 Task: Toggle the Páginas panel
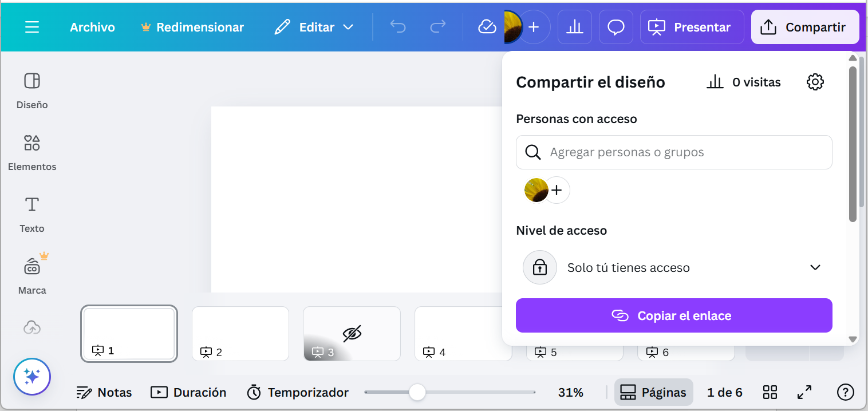[653, 392]
